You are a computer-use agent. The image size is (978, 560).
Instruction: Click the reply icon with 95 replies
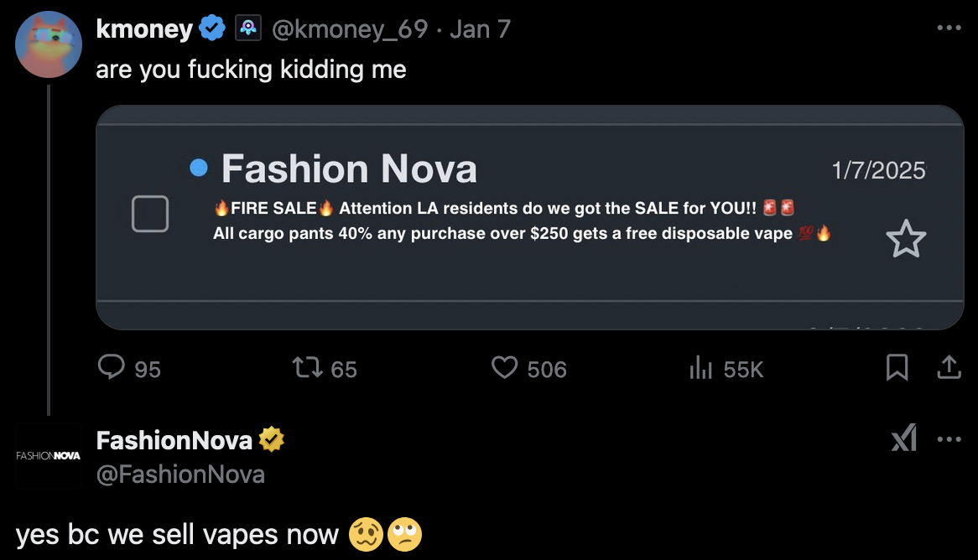tap(112, 368)
